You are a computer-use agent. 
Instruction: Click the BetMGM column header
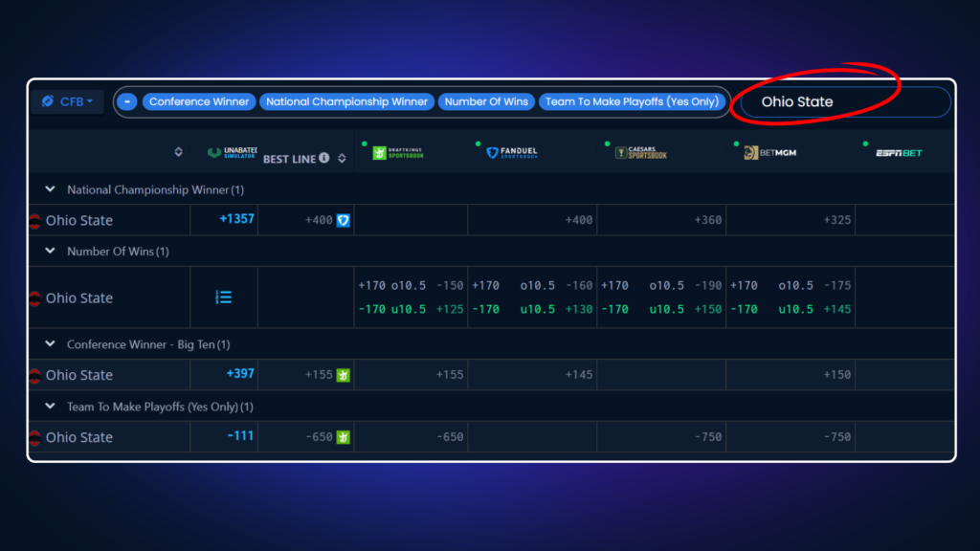(x=770, y=152)
